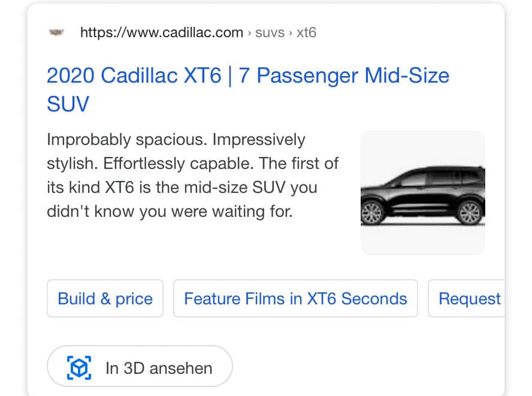Select the 'xt6' breadcrumb segment
Image resolution: width=532 pixels, height=396 pixels.
click(306, 32)
